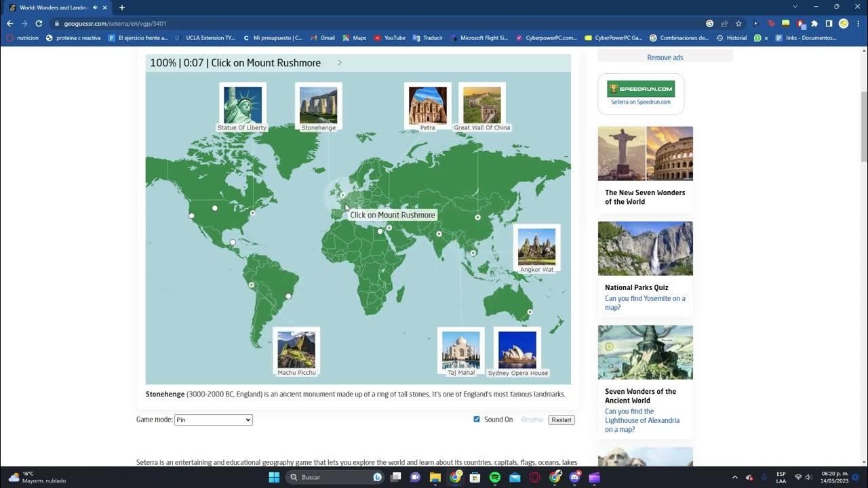
Task: Click the browser Reload icon
Action: 39,23
